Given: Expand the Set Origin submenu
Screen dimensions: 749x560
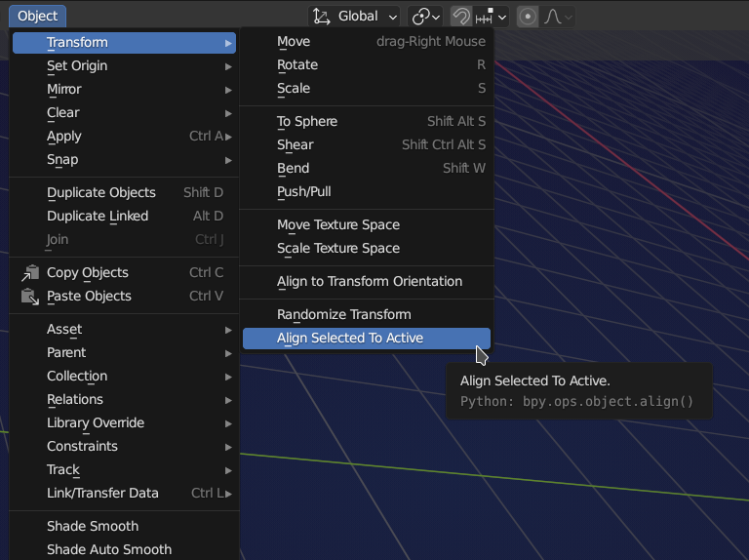Looking at the screenshot, I should coord(124,66).
